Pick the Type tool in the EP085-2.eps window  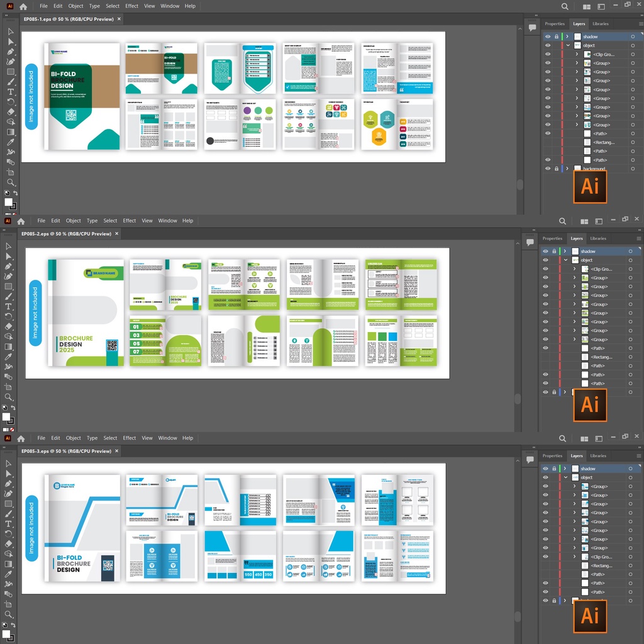tap(9, 306)
